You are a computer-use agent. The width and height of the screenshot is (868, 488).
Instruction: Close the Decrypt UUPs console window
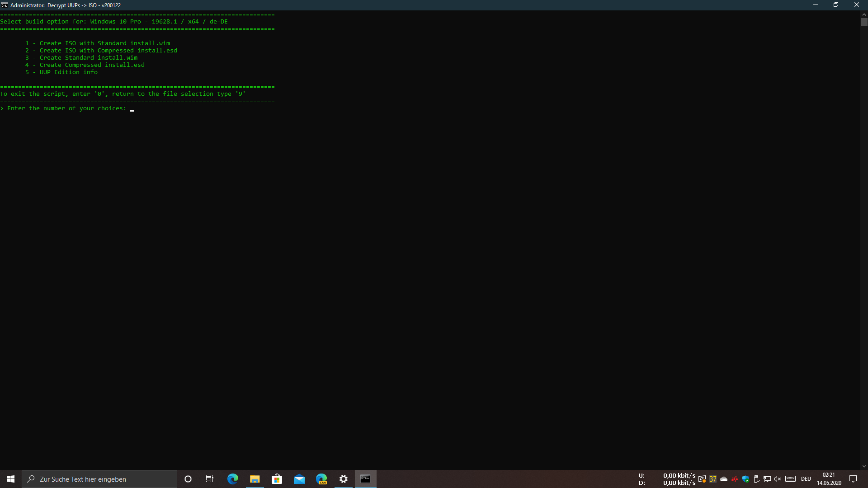pyautogui.click(x=857, y=5)
